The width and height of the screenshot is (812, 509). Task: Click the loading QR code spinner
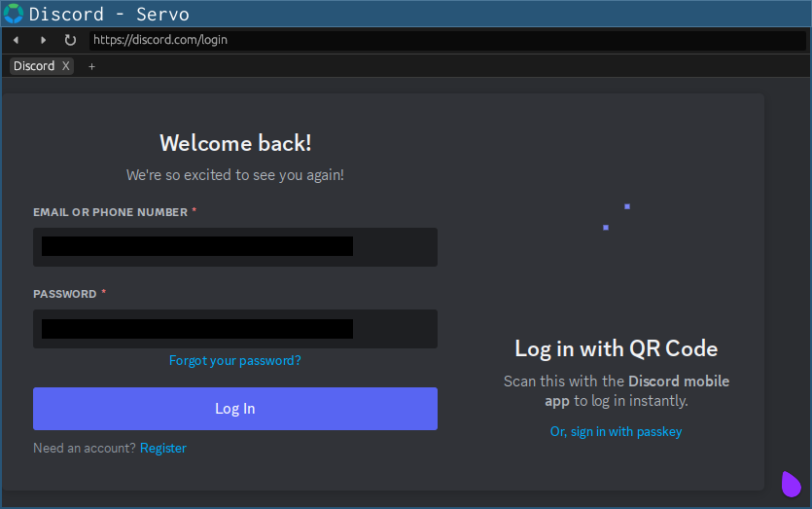(x=617, y=217)
